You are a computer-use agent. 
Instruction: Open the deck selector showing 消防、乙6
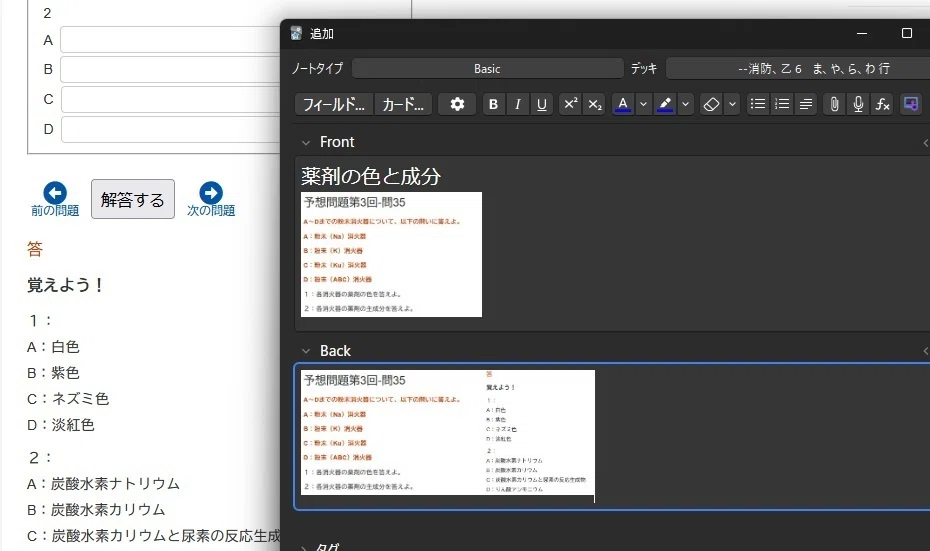[798, 69]
